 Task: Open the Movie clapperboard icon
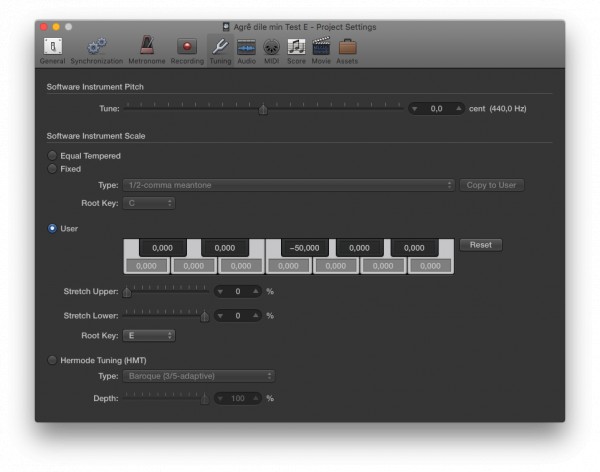(x=321, y=46)
